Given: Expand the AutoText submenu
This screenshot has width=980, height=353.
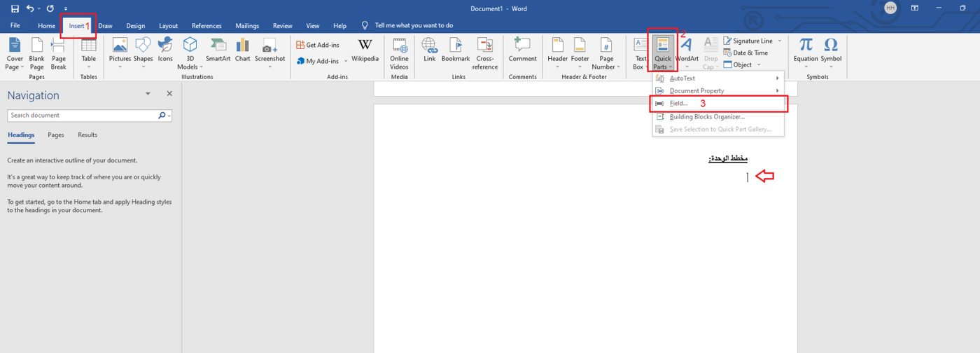Looking at the screenshot, I should (718, 78).
